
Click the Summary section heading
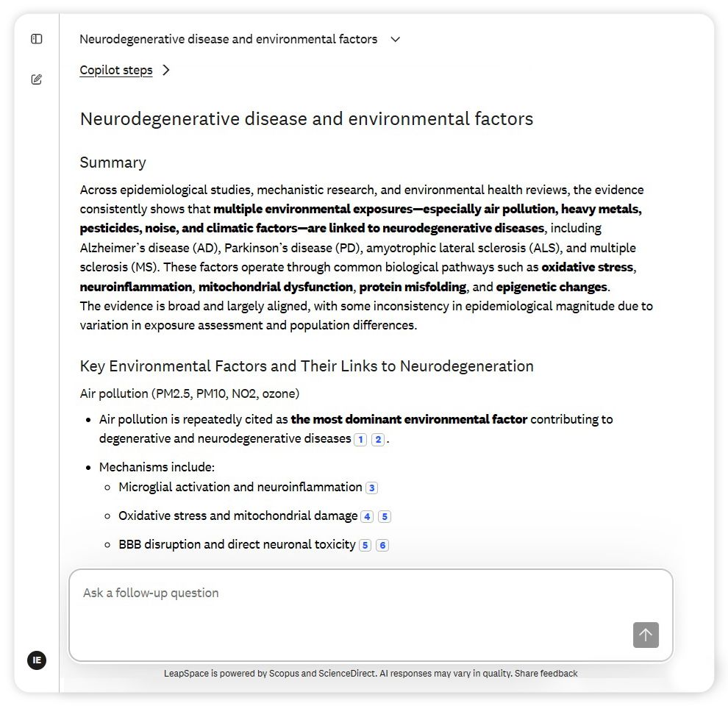coord(113,163)
